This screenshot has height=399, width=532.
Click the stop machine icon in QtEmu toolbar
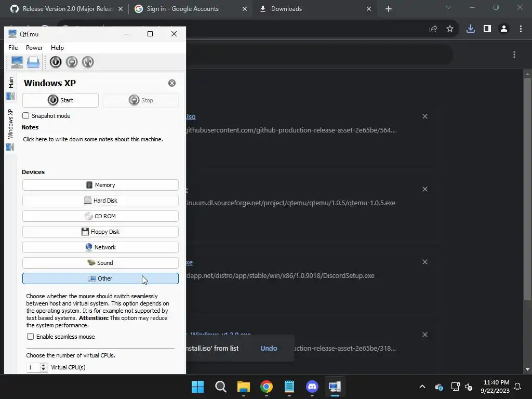(x=72, y=62)
